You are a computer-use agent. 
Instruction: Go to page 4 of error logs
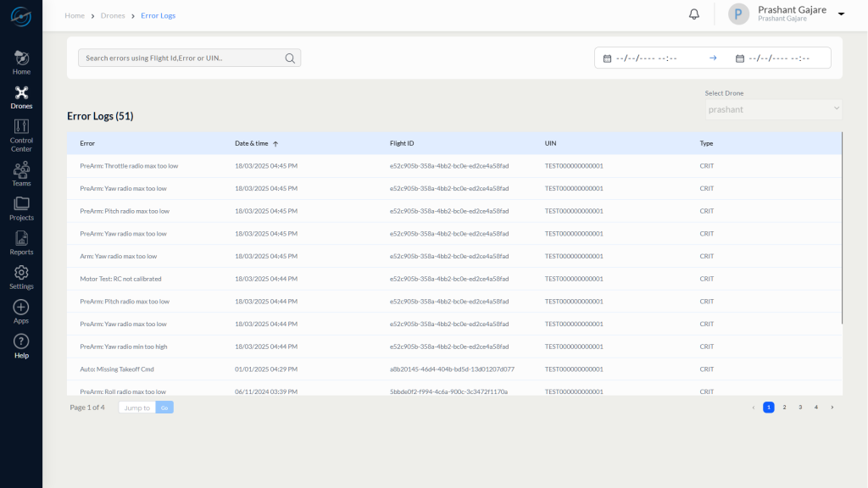[815, 407]
